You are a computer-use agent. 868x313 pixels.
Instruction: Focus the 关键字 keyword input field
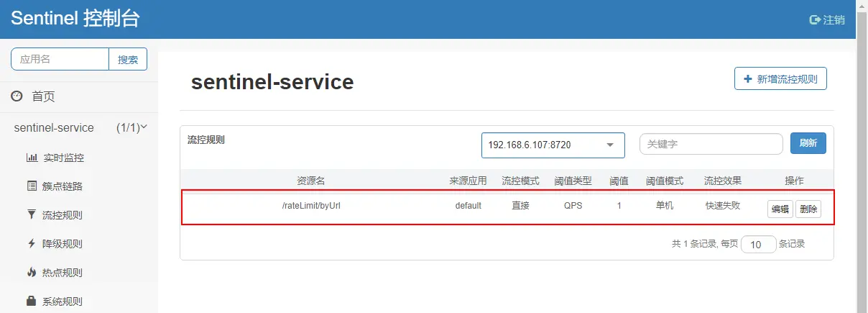[x=711, y=144]
